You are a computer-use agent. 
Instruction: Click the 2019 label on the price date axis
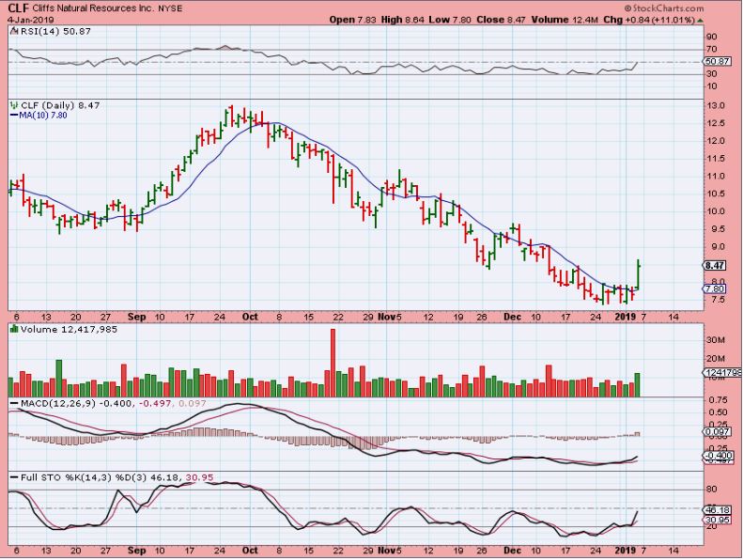pyautogui.click(x=625, y=317)
